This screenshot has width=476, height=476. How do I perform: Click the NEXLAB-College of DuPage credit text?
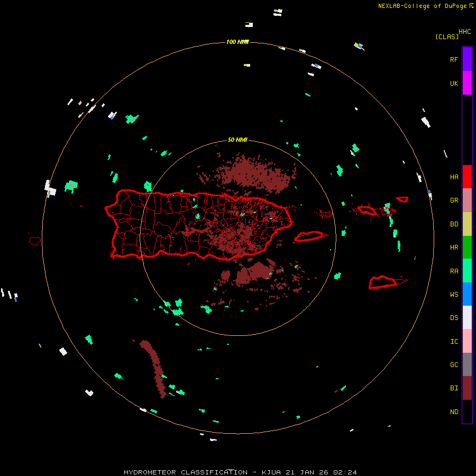coord(422,6)
